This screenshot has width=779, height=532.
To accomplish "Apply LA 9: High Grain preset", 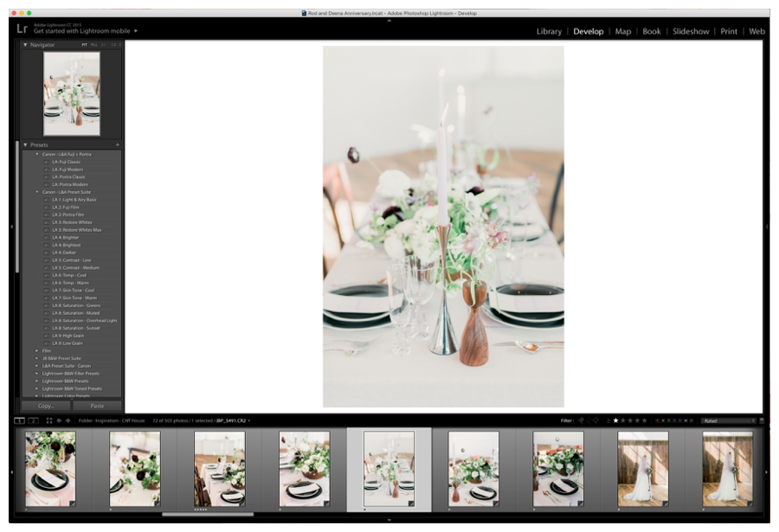I will tap(68, 336).
